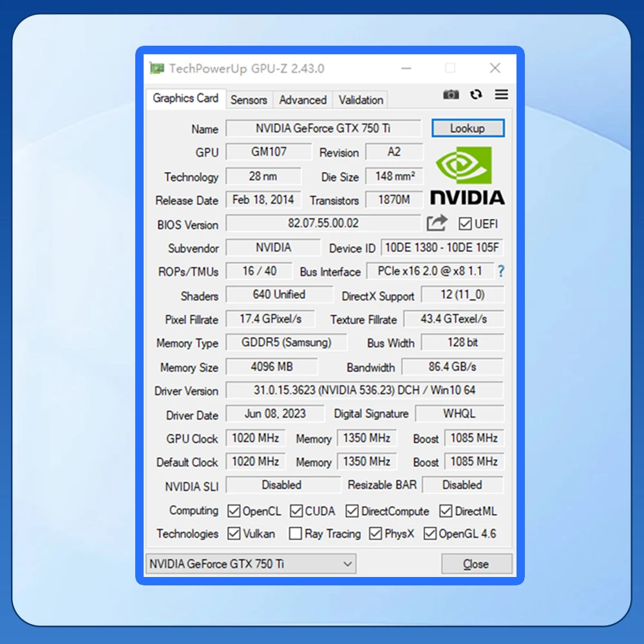Click the GPU Clock row Memory 1350 MHz
Image resolution: width=644 pixels, height=644 pixels.
pyautogui.click(x=367, y=438)
